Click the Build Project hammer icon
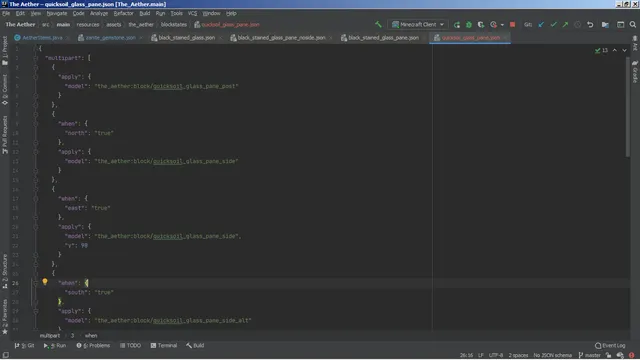Viewport: 640px width, 360px height. click(378, 24)
